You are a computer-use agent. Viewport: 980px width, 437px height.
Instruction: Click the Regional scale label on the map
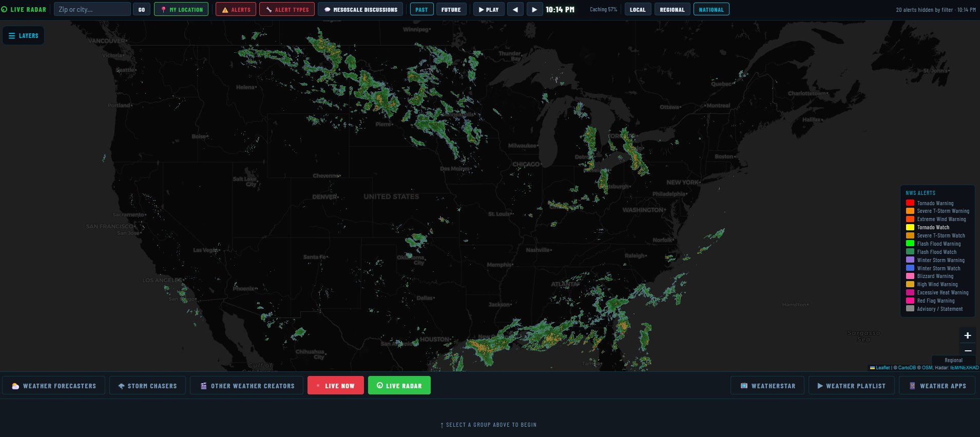tap(953, 360)
